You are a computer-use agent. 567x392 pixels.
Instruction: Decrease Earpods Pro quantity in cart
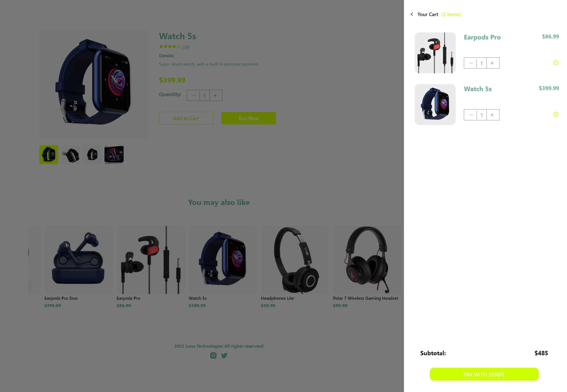tap(471, 63)
